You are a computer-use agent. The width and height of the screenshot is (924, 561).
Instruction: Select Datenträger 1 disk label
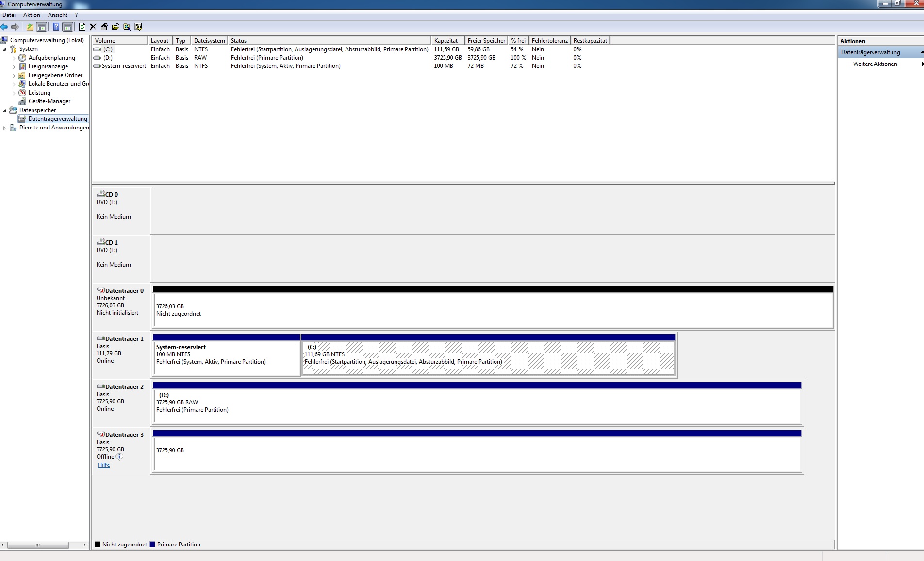122,354
